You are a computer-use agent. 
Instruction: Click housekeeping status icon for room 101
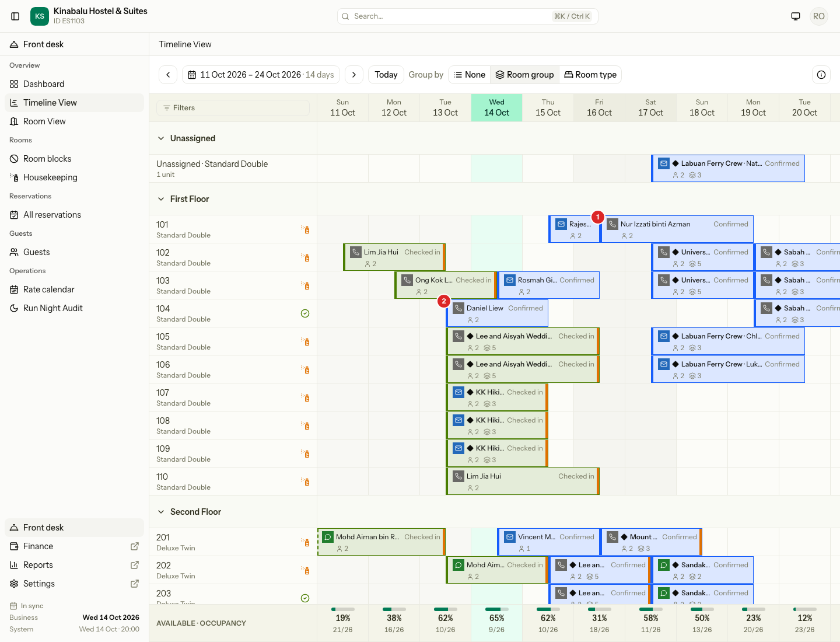pos(305,229)
